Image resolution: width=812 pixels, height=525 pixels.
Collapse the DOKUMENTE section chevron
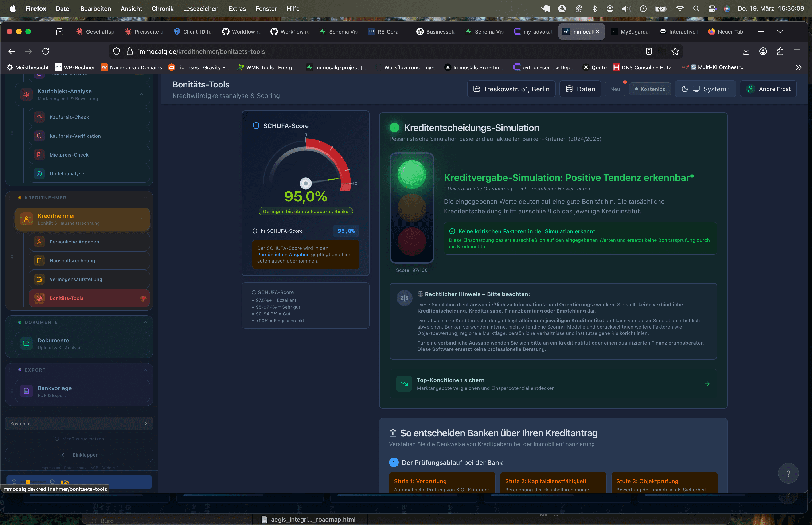pos(145,322)
